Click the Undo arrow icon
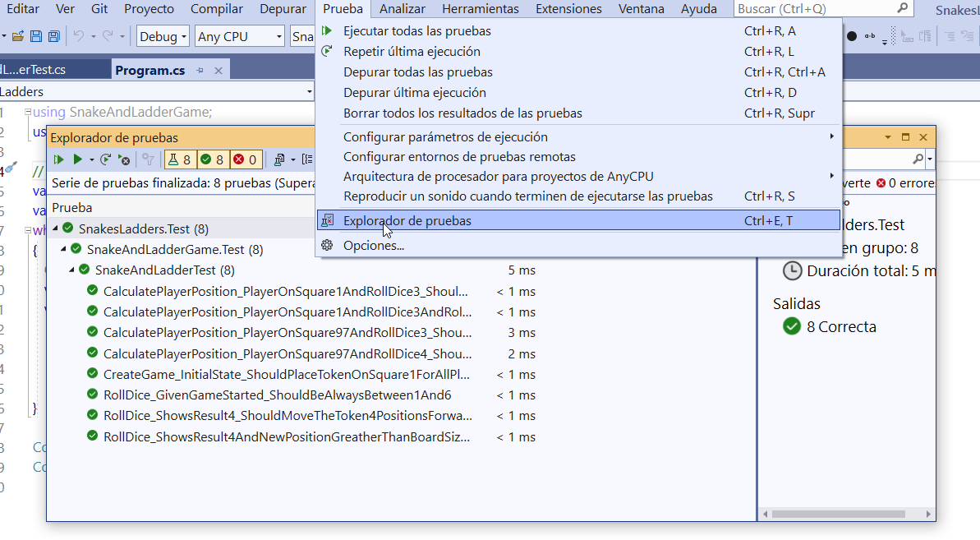 pos(78,36)
